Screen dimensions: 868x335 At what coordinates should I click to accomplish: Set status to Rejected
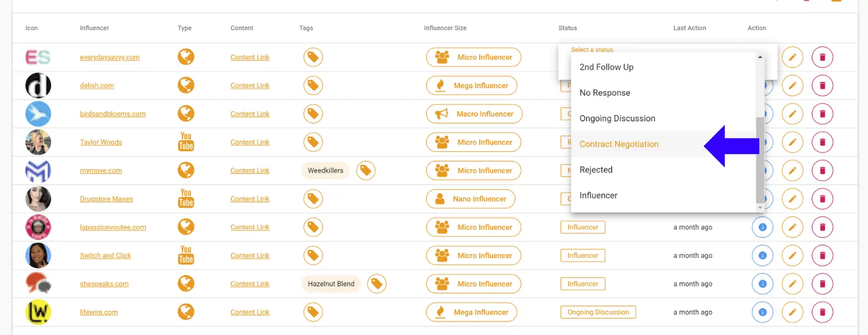click(x=664, y=170)
